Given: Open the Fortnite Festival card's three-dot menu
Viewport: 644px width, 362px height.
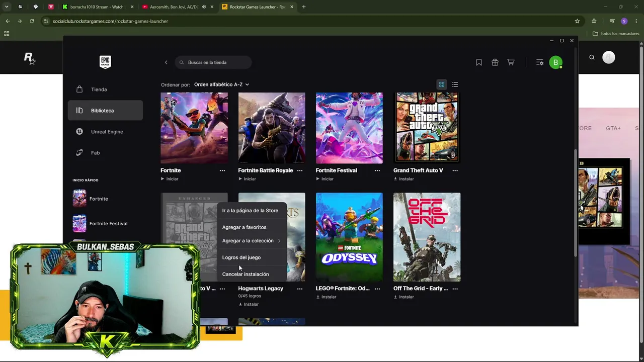Looking at the screenshot, I should [377, 170].
